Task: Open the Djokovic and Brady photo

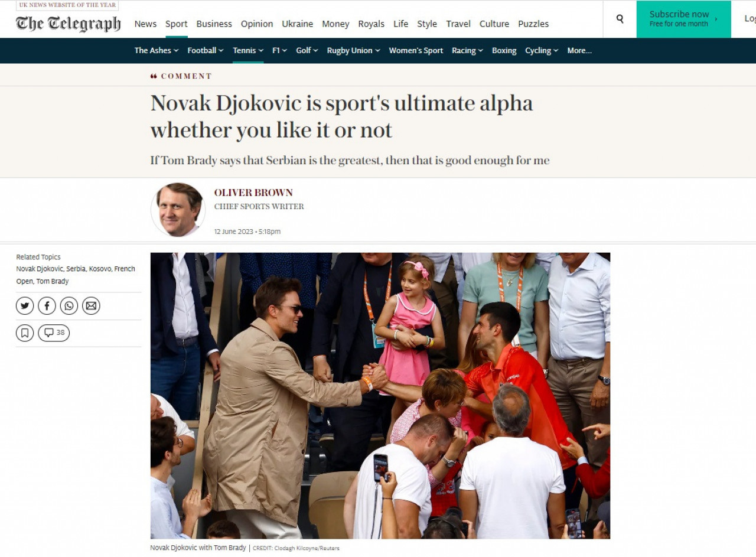Action: point(380,396)
